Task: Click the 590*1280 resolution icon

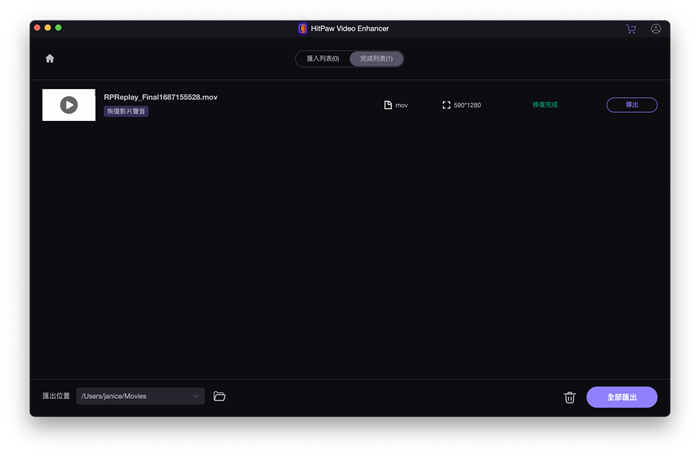Action: (446, 105)
